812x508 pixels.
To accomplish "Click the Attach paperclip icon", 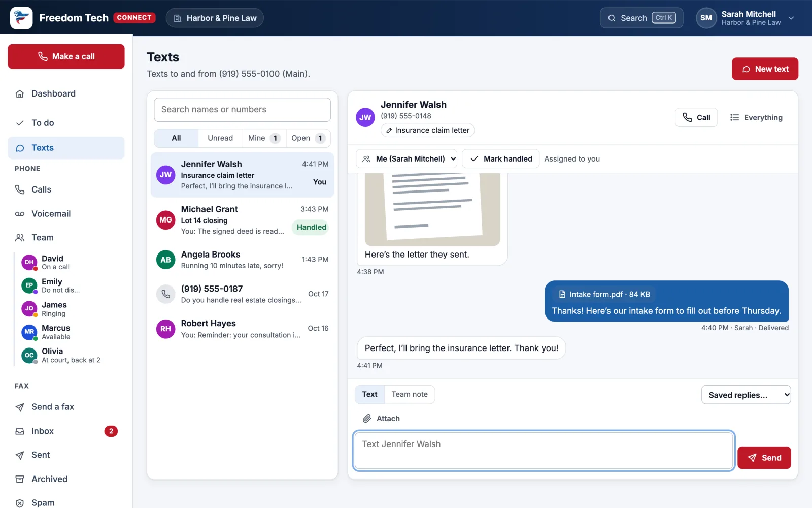I will [x=367, y=419].
